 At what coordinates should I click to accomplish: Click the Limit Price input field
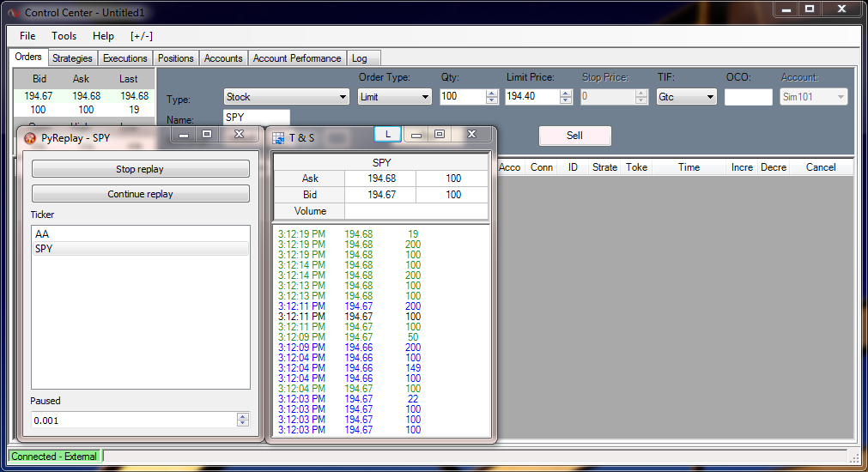click(x=532, y=97)
